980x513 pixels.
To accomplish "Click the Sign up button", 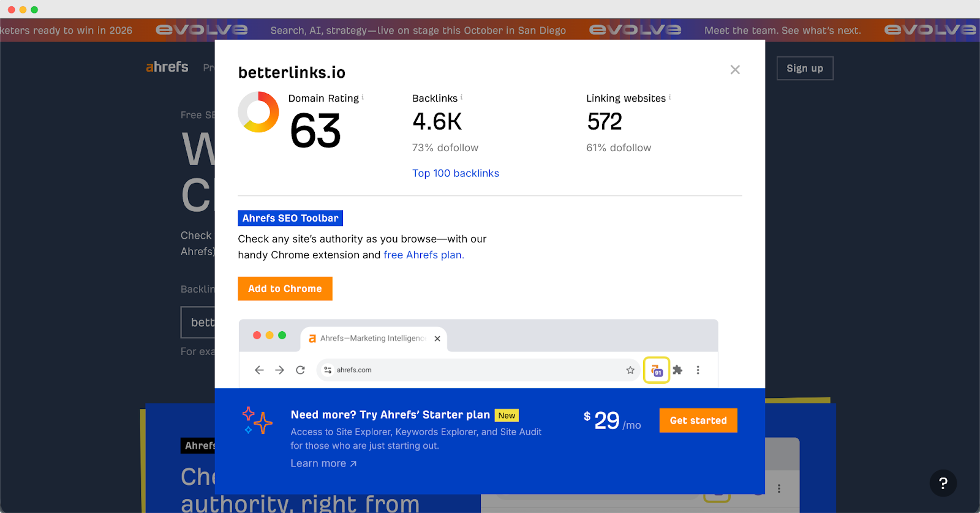I will (x=805, y=69).
